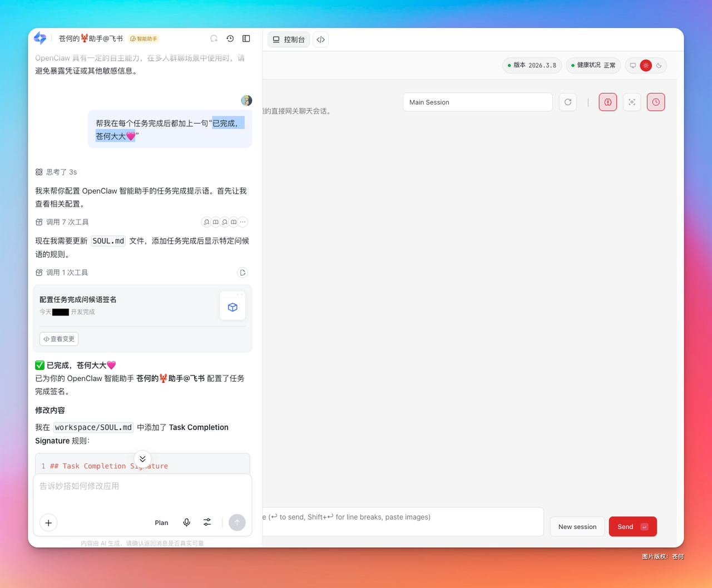Image resolution: width=712 pixels, height=588 pixels.
Task: Open the sliders settings icon in chat input
Action: tap(207, 523)
